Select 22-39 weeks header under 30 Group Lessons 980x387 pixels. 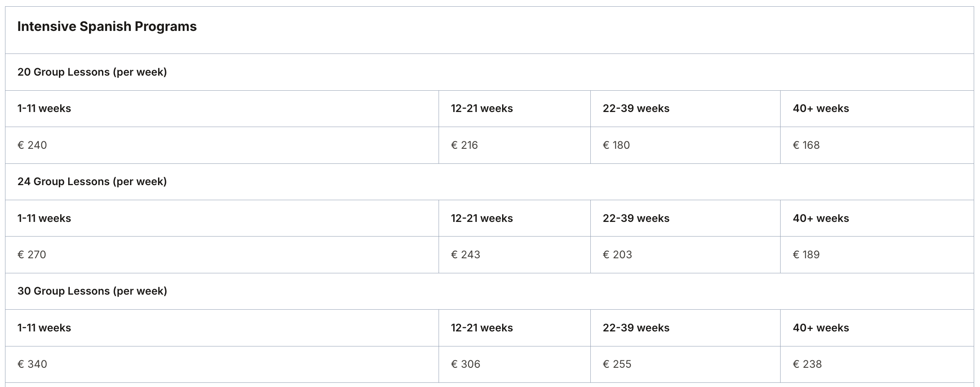(636, 328)
